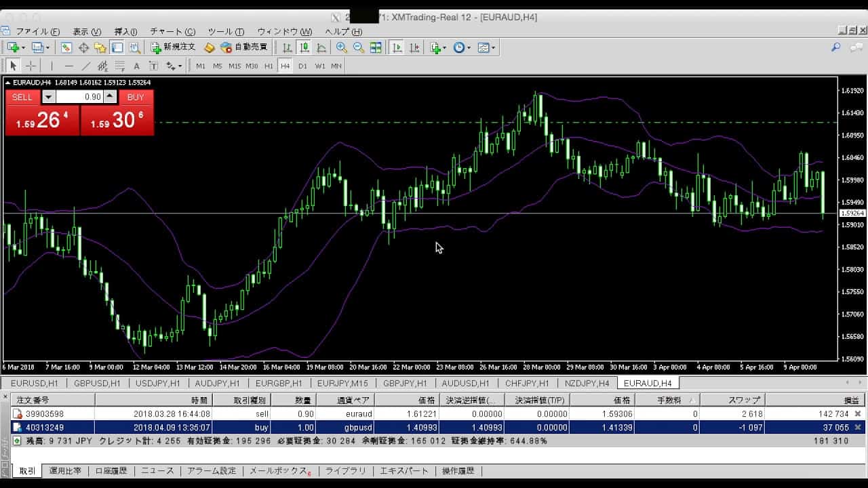Open the 口座履歴 terminal tab
868x488 pixels.
(111, 471)
